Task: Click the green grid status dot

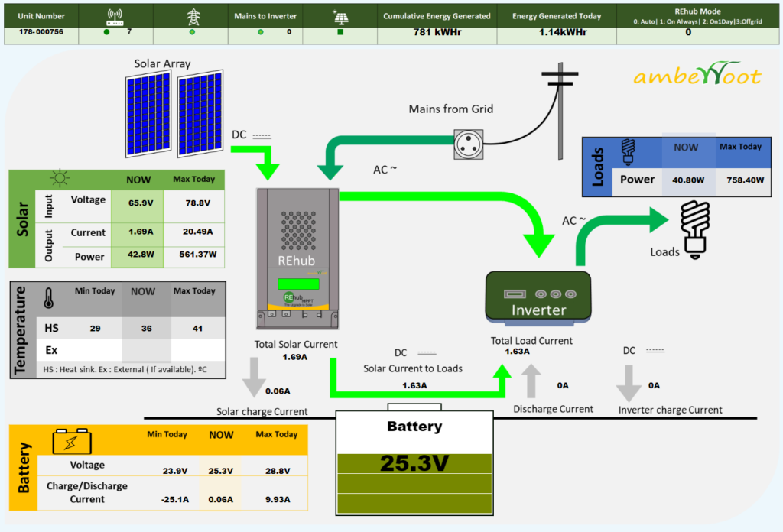Action: (x=192, y=32)
